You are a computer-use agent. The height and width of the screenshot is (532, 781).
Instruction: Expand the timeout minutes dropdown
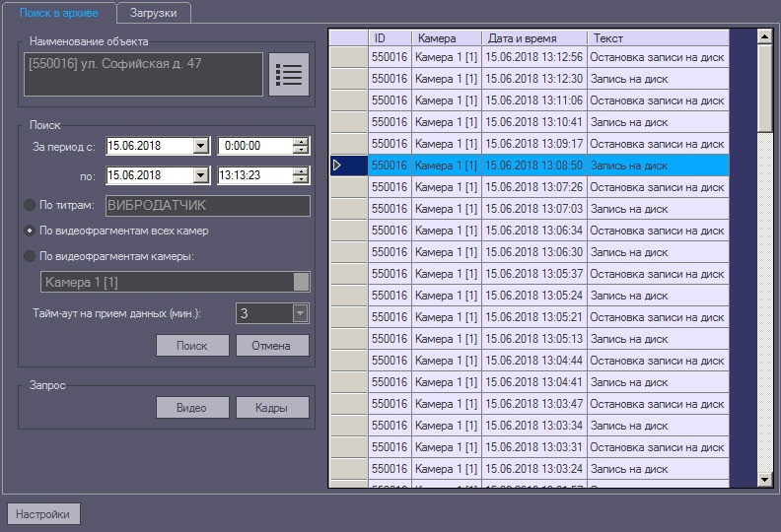click(x=301, y=313)
